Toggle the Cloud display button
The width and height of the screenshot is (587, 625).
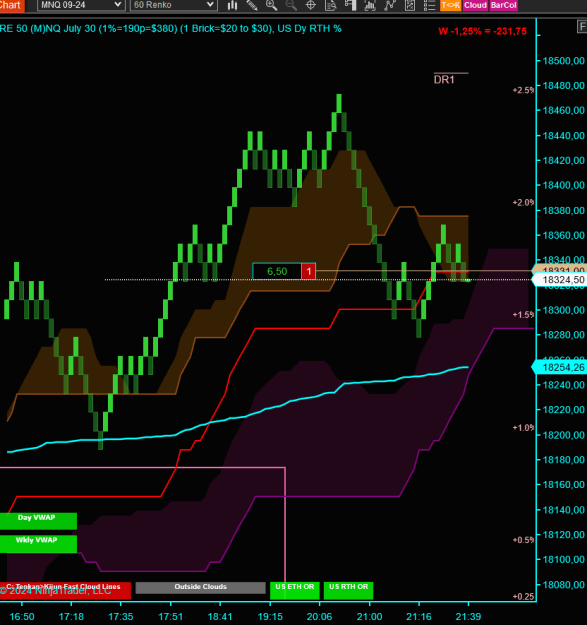(475, 5)
